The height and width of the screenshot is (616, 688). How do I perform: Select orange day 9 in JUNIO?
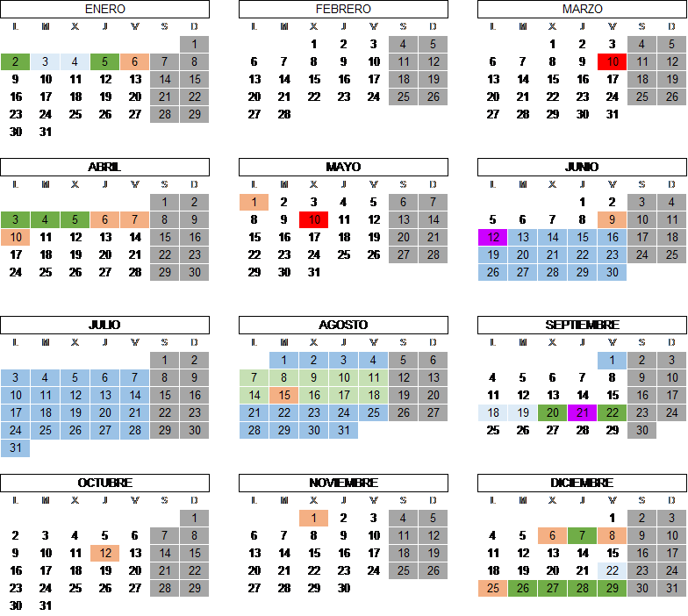click(613, 219)
